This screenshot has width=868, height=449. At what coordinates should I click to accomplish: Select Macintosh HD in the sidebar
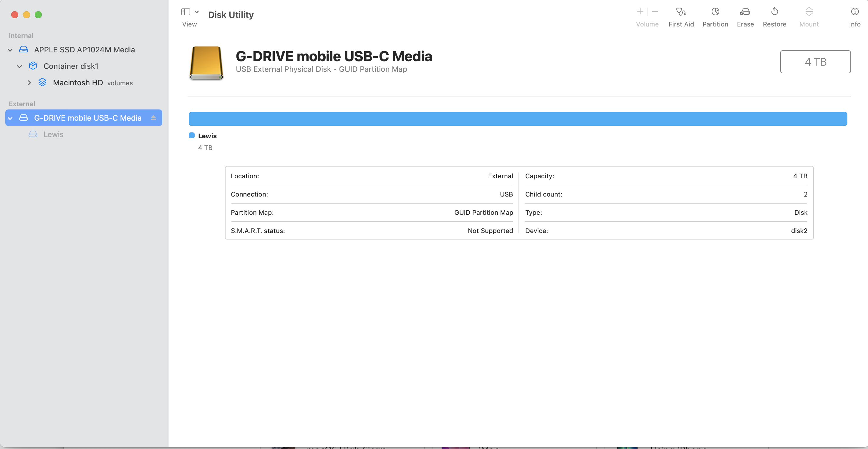(x=77, y=83)
